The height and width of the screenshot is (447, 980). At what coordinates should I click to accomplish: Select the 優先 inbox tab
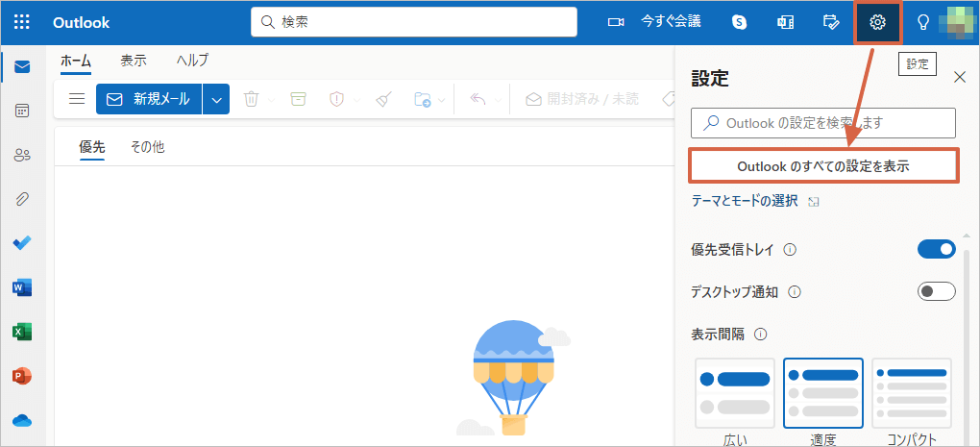(92, 147)
